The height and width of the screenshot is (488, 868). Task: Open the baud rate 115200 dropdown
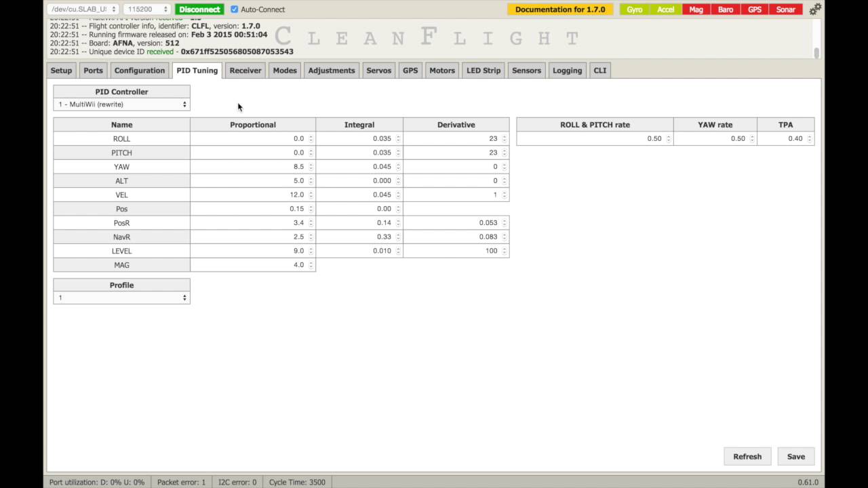coord(146,9)
